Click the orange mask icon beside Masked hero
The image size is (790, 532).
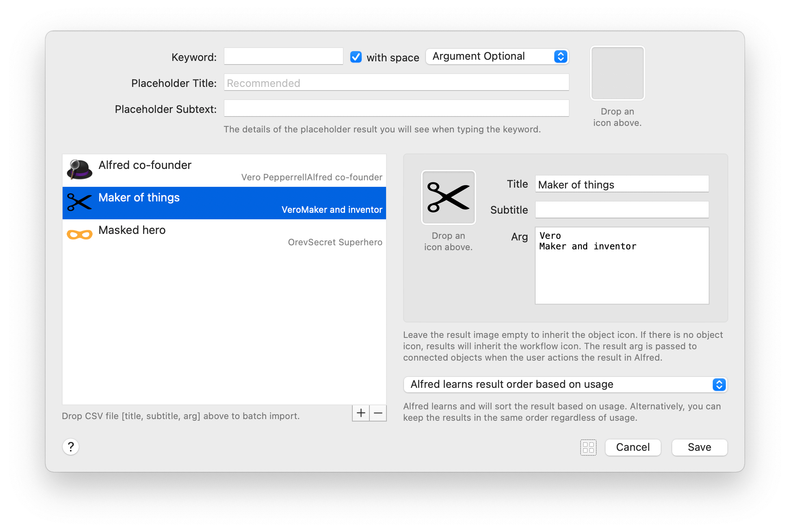[79, 234]
